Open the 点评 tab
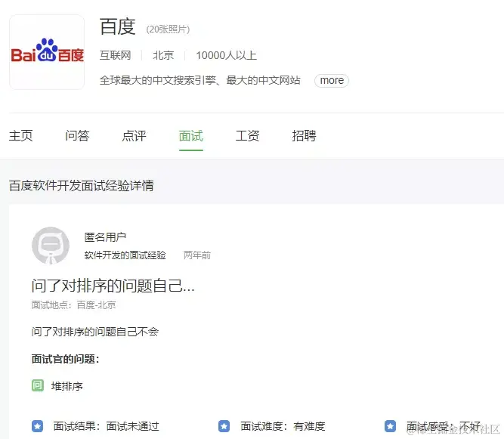The width and height of the screenshot is (504, 439). (134, 135)
